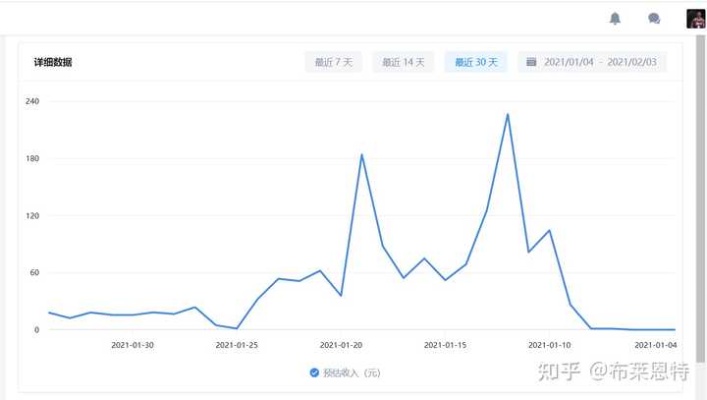This screenshot has width=707, height=400.
Task: Select the 最近 30 天 range tab
Action: 476,62
